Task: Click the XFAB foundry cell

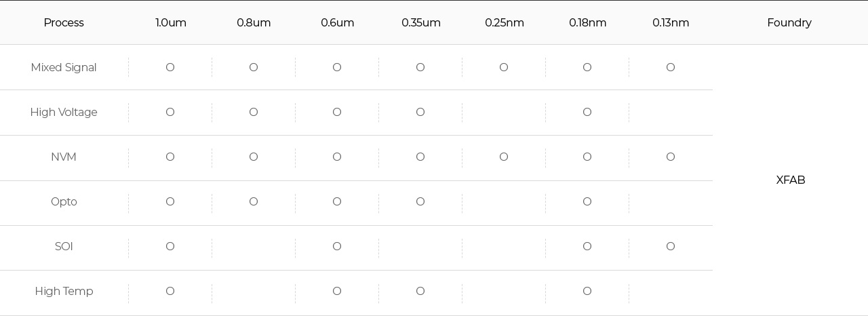Action: [791, 180]
